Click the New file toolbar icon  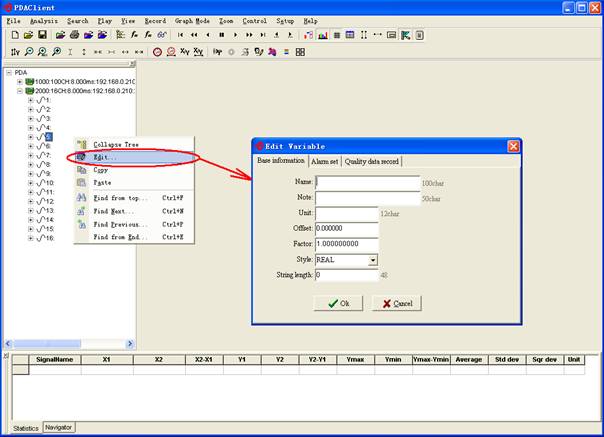click(x=15, y=35)
